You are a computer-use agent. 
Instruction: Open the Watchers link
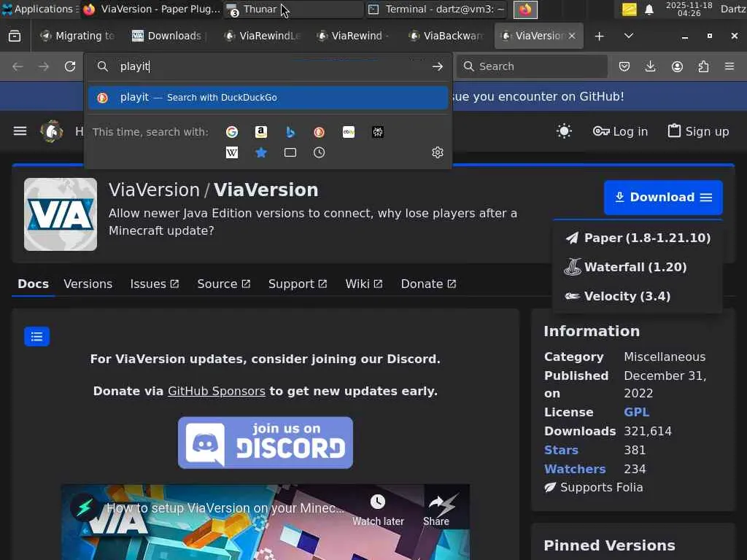pos(575,469)
